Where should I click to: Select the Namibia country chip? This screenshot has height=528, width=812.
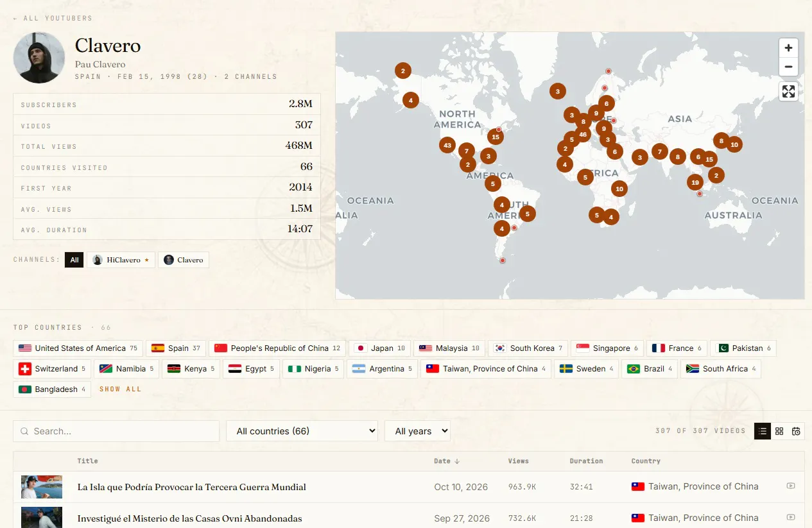(126, 369)
